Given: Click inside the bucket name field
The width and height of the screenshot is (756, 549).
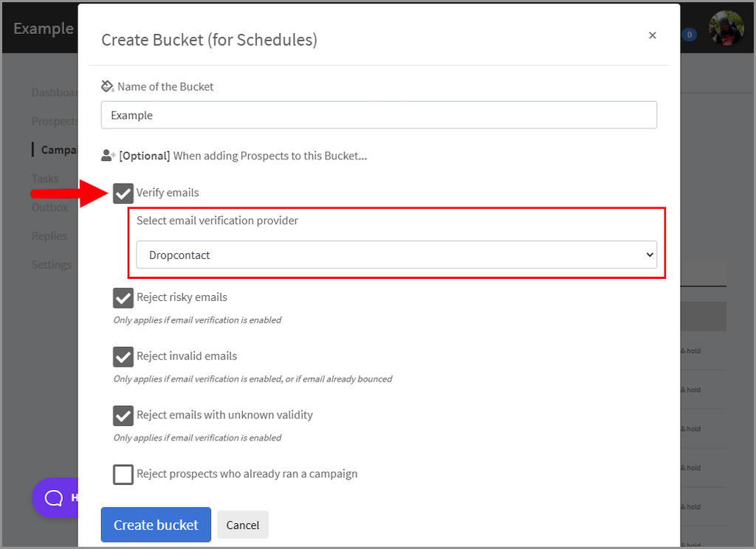Looking at the screenshot, I should tap(379, 115).
